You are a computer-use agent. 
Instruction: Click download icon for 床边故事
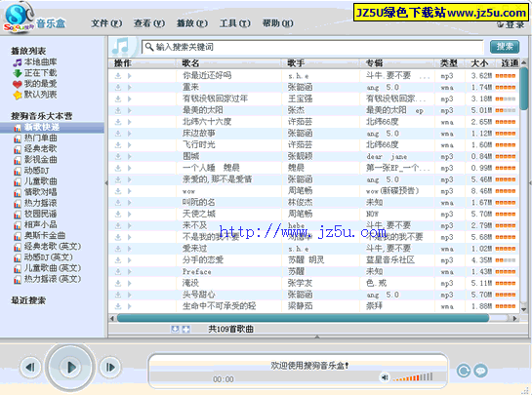pos(118,134)
